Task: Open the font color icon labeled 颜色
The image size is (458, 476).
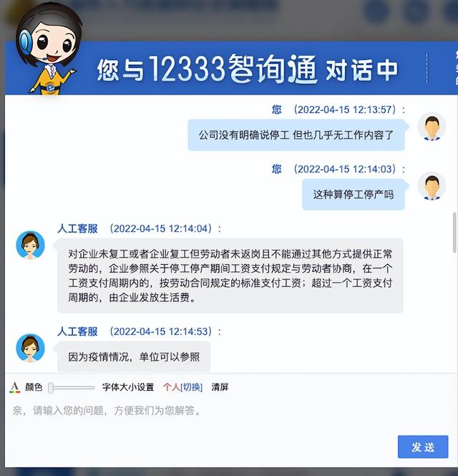Action: (x=15, y=387)
